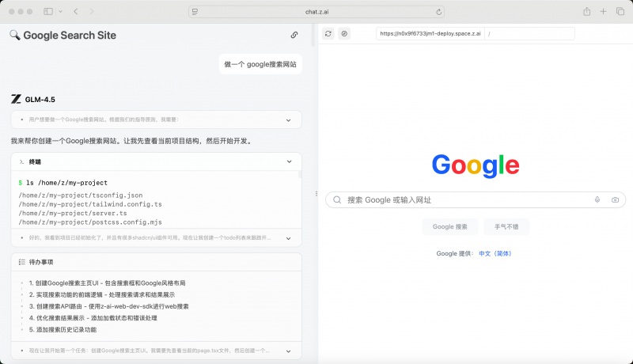The image size is (633, 364).
Task: Select todo item 4 优化搜索结果展示
Action: pos(93,318)
